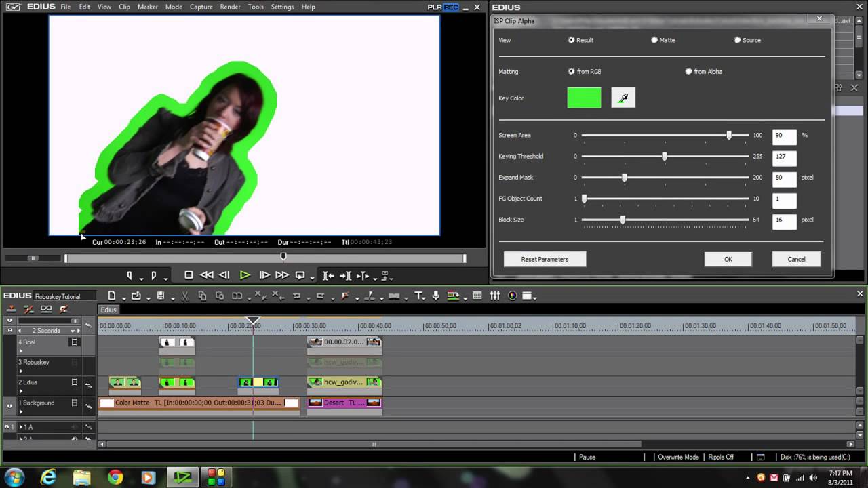Viewport: 868px width, 488px height.
Task: Copy clip icon in timeline toolbar
Action: 202,296
